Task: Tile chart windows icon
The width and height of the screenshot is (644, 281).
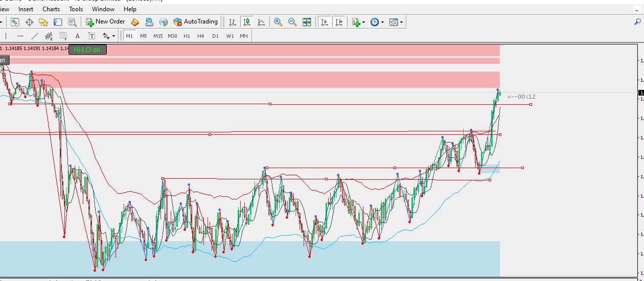Action: 307,22
